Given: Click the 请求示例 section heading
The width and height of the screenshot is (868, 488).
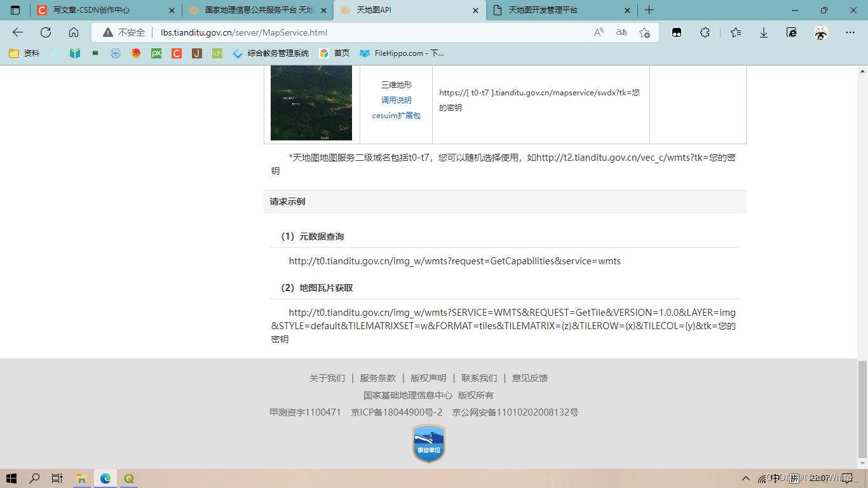Looking at the screenshot, I should tap(287, 201).
